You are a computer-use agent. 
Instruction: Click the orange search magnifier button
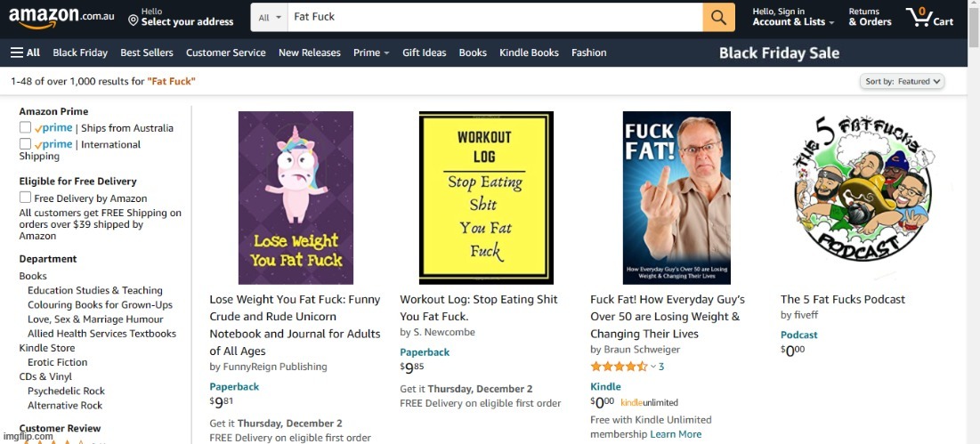click(718, 18)
